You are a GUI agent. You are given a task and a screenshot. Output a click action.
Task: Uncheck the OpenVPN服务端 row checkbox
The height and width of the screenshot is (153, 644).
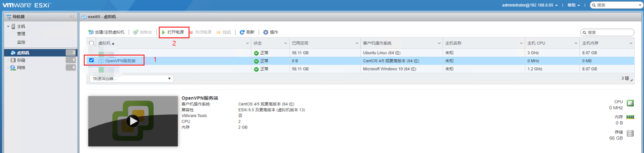point(91,60)
